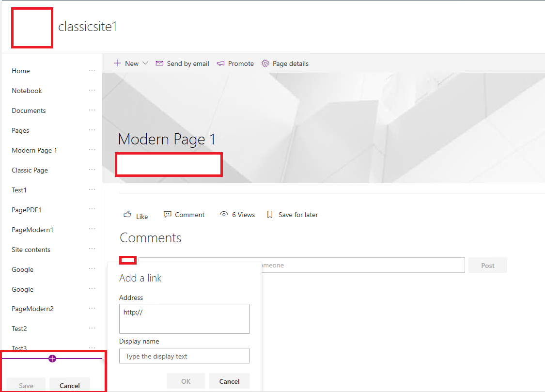Viewport: 545px width, 392px height.
Task: Open Test1 navigation link
Action: tap(19, 190)
